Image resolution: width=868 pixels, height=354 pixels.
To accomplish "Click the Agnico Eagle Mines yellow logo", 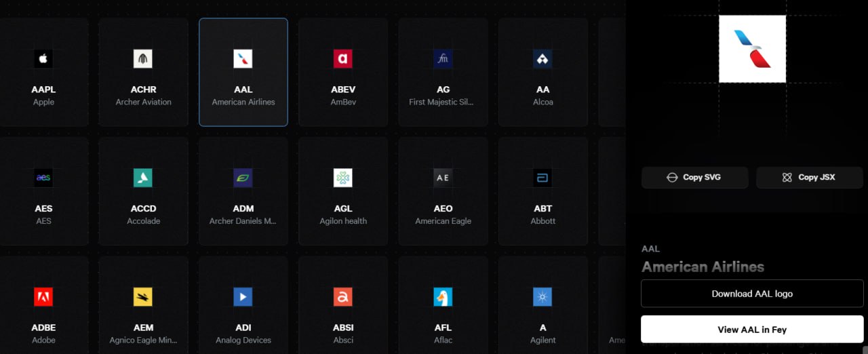I will point(143,297).
